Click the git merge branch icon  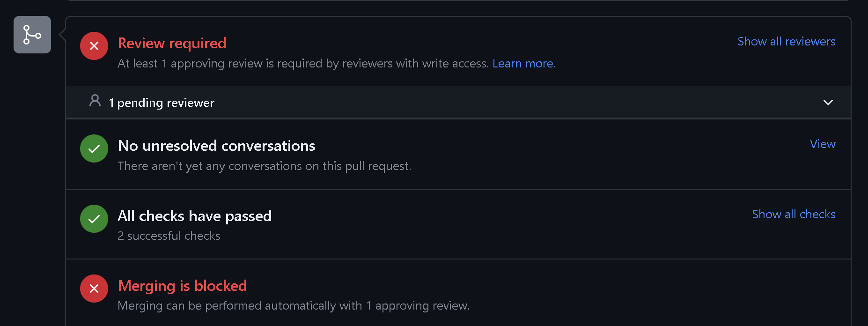click(x=32, y=35)
